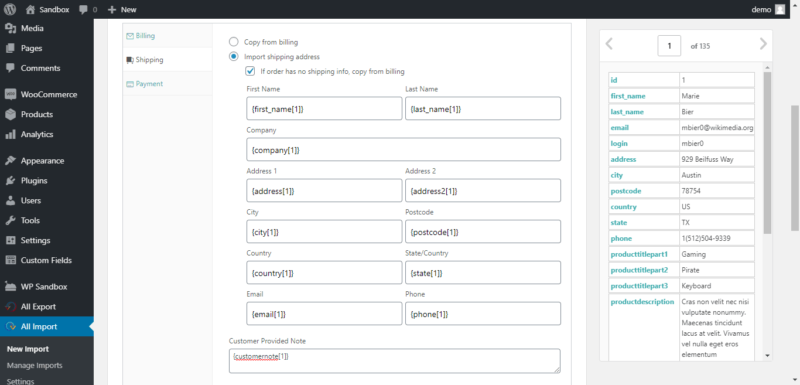
Task: Click the Comments sidebar icon
Action: pos(10,68)
